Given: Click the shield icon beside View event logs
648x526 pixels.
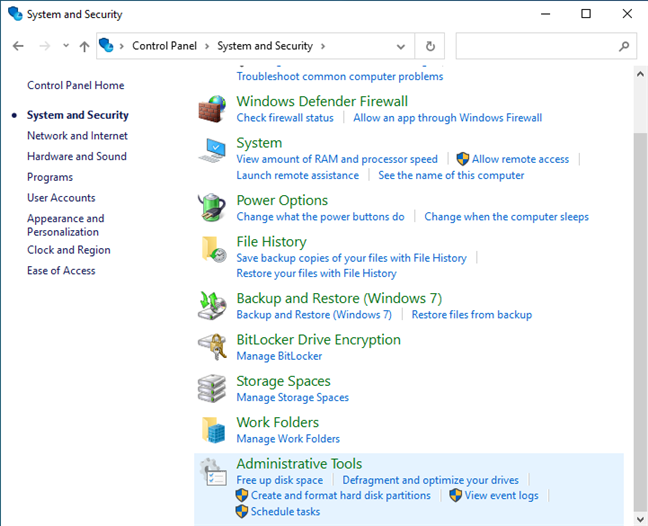Looking at the screenshot, I should pyautogui.click(x=455, y=495).
